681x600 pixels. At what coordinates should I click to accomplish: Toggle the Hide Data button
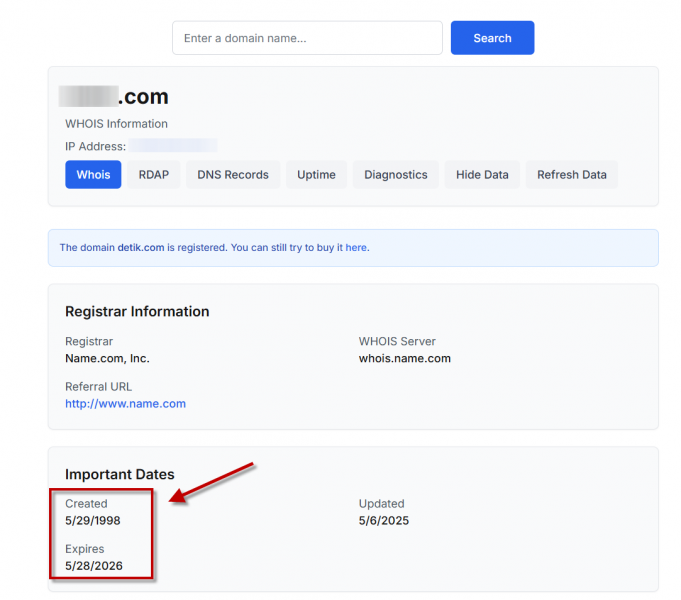(x=482, y=175)
